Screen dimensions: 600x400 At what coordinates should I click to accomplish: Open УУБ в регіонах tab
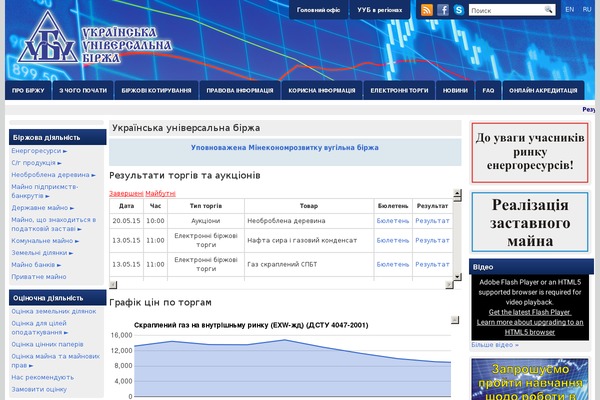[380, 10]
